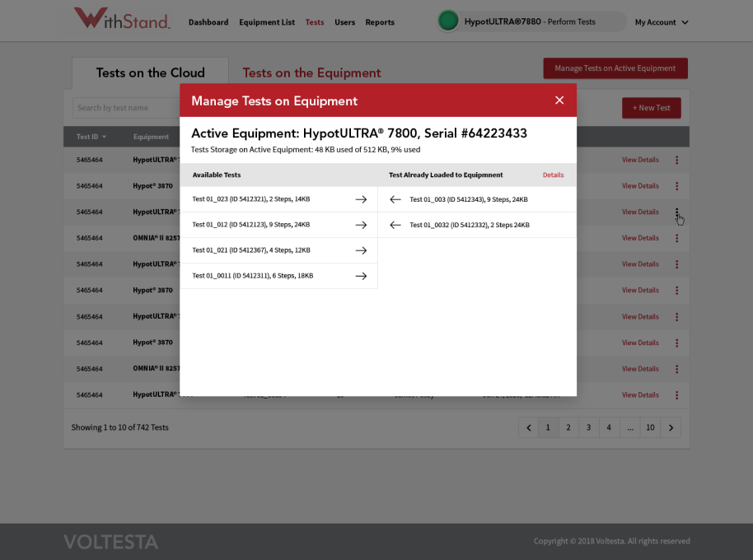Image resolution: width=753 pixels, height=560 pixels.
Task: Open kebab menu for second row Hypot 3870
Action: (x=676, y=186)
